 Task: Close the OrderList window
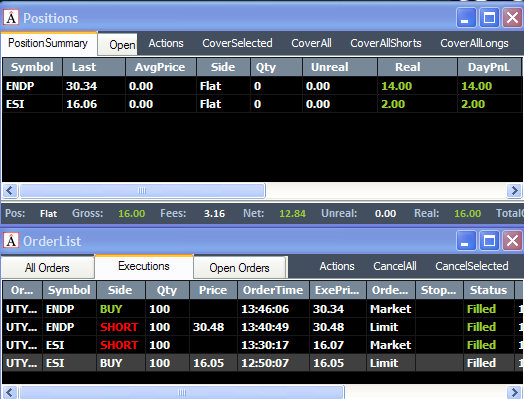click(513, 240)
